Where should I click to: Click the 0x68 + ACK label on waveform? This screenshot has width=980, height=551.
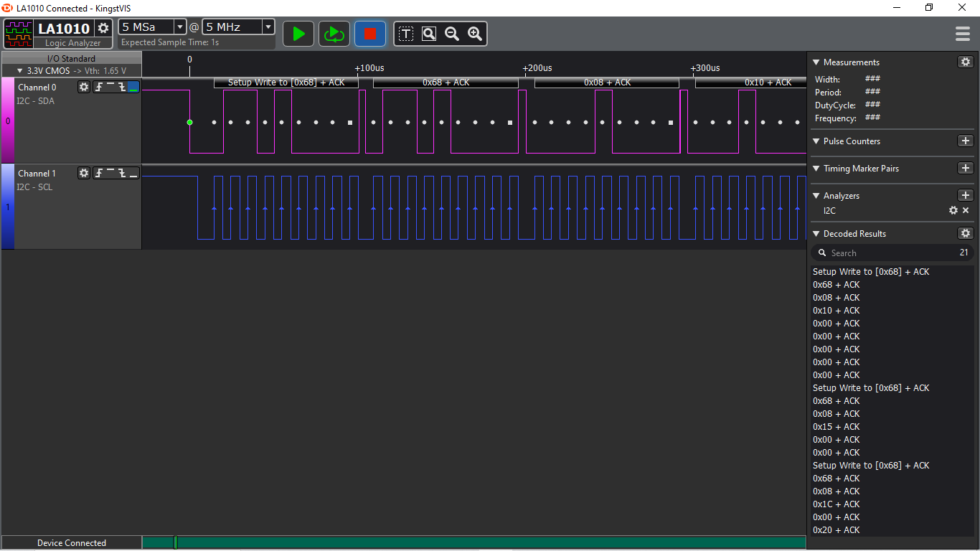(x=446, y=83)
